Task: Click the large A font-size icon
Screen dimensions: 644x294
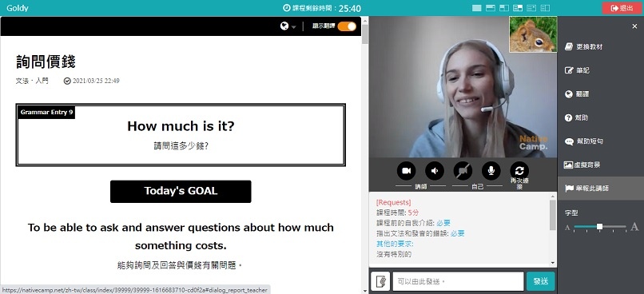Action: tap(634, 227)
